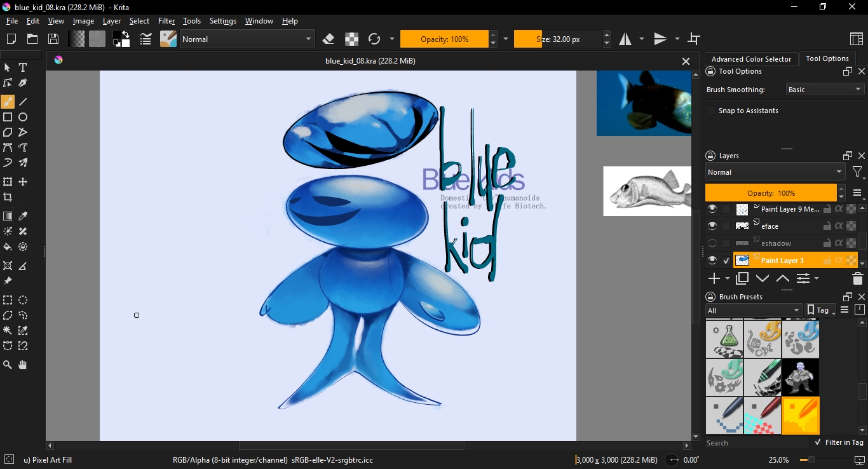This screenshot has width=868, height=469.
Task: Click the toolbar brush Opacity slider
Action: (444, 39)
